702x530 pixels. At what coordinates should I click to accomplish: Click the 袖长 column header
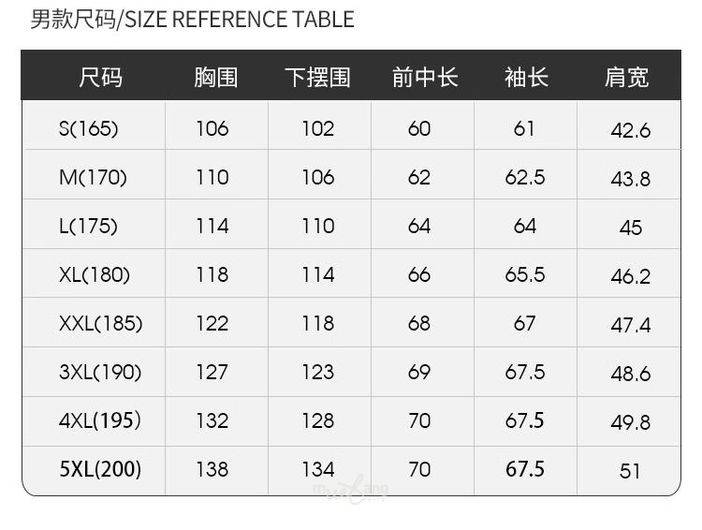526,77
